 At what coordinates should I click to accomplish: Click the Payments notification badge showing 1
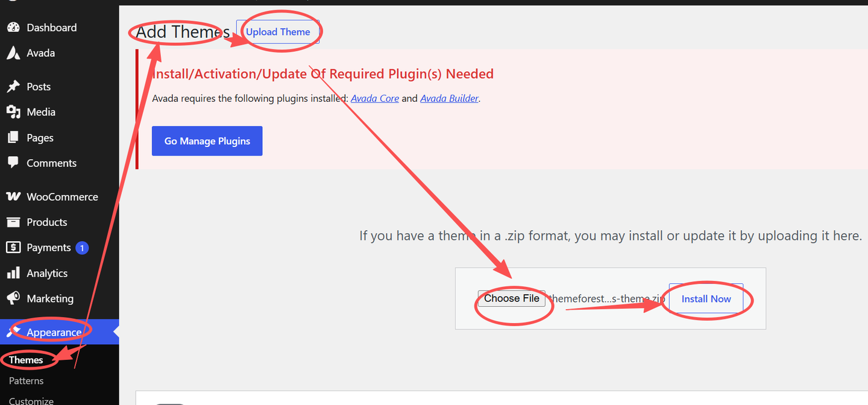point(83,248)
